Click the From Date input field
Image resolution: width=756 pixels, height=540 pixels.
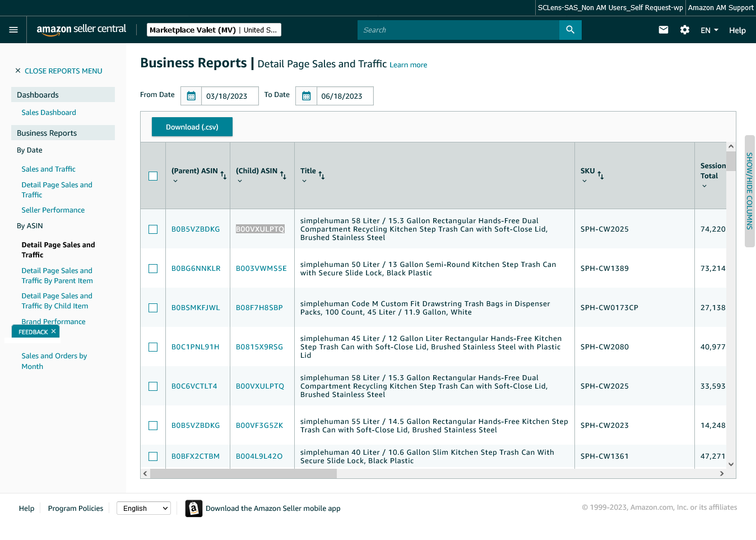(230, 96)
